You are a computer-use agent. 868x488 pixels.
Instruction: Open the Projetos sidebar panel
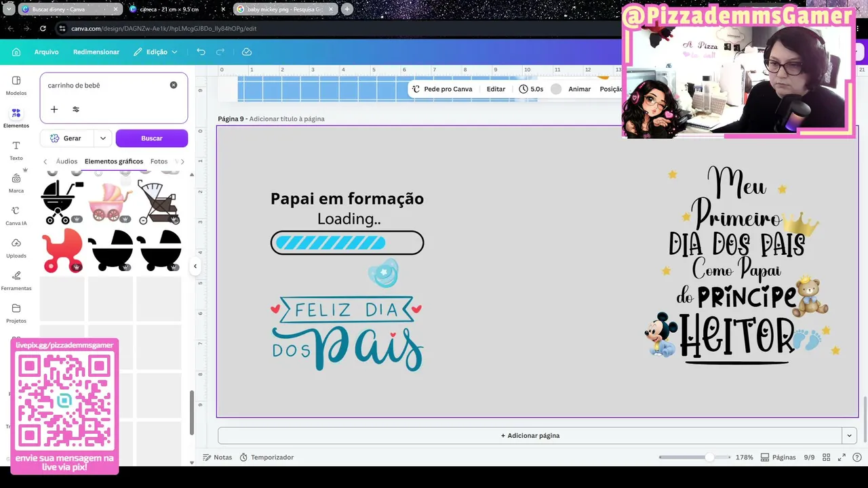(x=16, y=313)
